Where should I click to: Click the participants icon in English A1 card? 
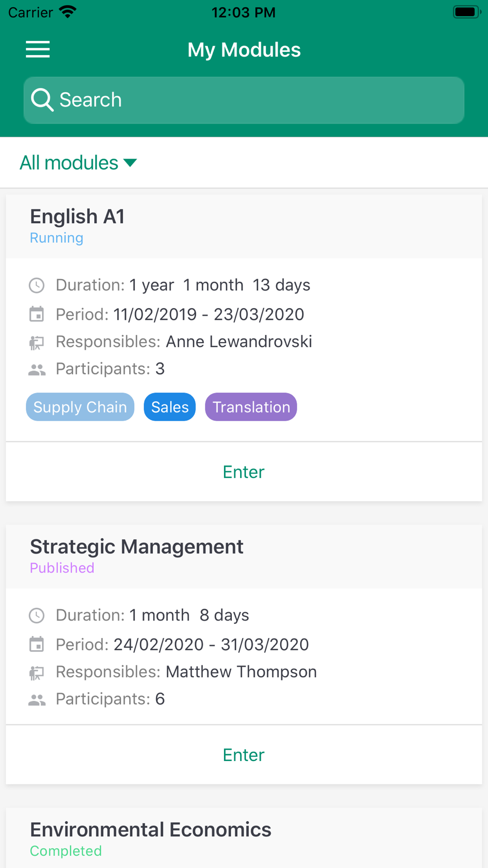[x=37, y=370]
